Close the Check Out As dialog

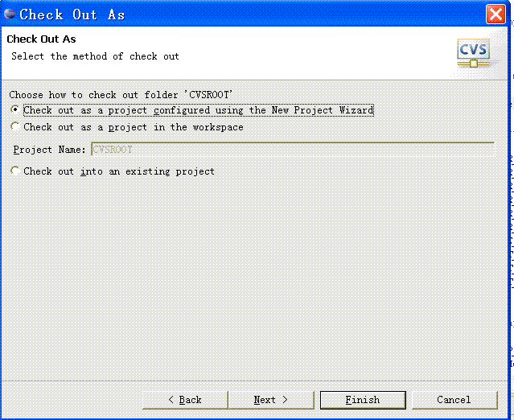[495, 14]
